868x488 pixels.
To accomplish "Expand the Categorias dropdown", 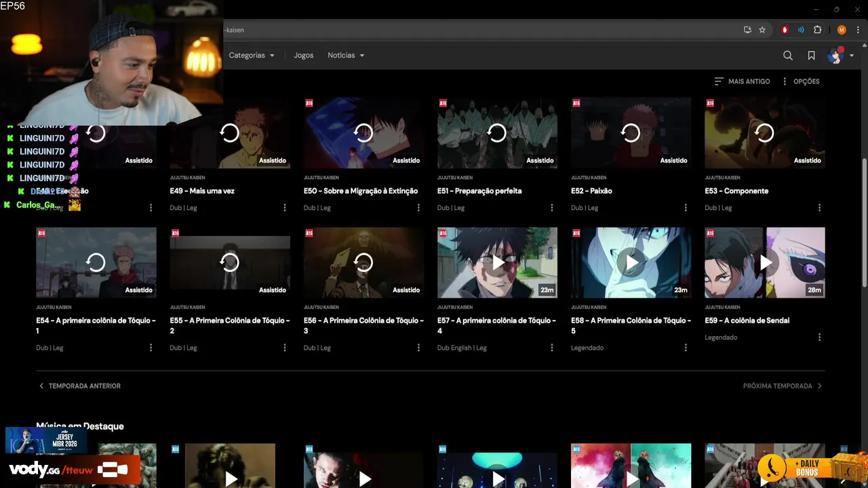I will (252, 56).
